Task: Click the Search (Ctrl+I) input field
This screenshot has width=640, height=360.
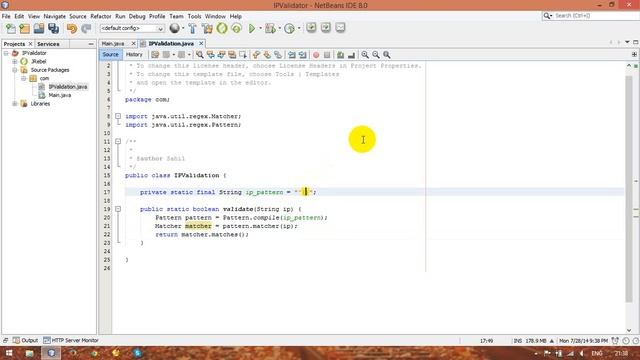Action: pyautogui.click(x=595, y=16)
